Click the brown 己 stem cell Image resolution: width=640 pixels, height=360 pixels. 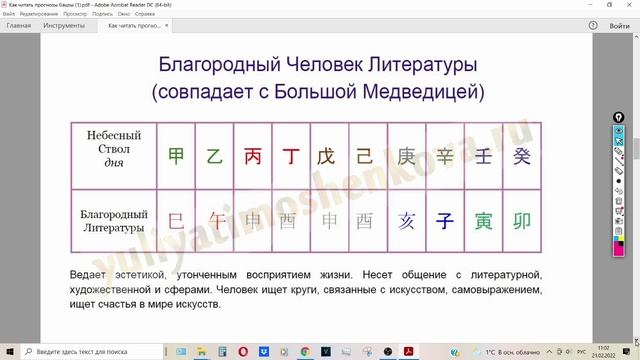pos(368,156)
